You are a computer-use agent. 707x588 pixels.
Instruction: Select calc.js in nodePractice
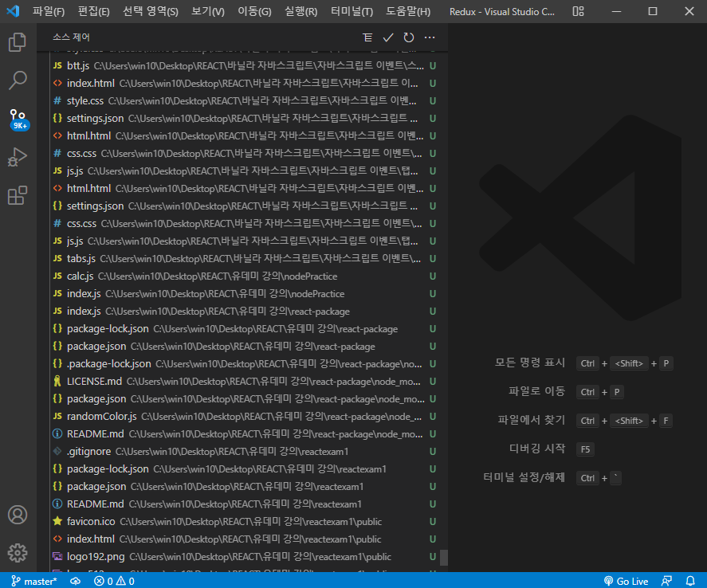[x=243, y=276]
